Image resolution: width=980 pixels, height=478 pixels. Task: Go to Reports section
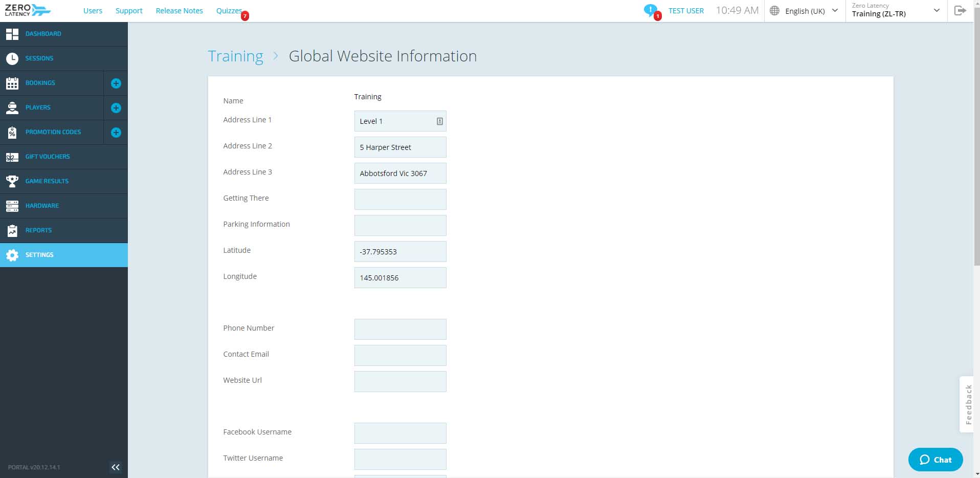tap(38, 230)
